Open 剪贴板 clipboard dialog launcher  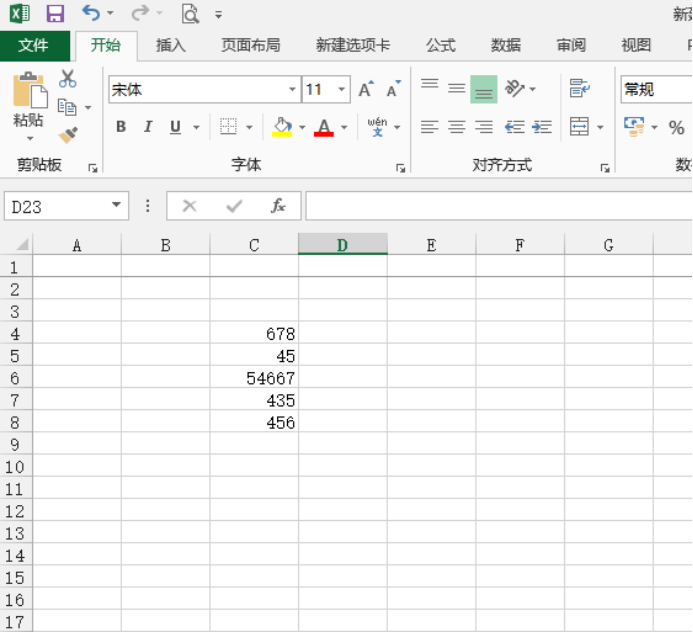coord(92,168)
